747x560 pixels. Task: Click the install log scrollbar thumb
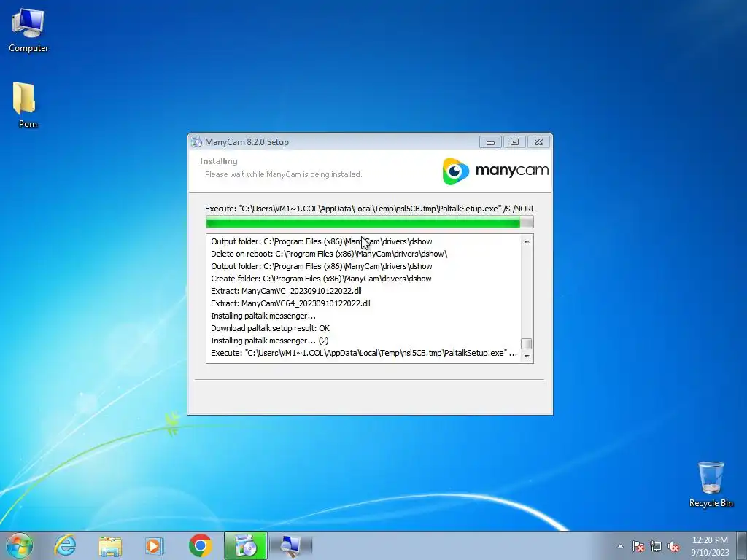pyautogui.click(x=527, y=343)
